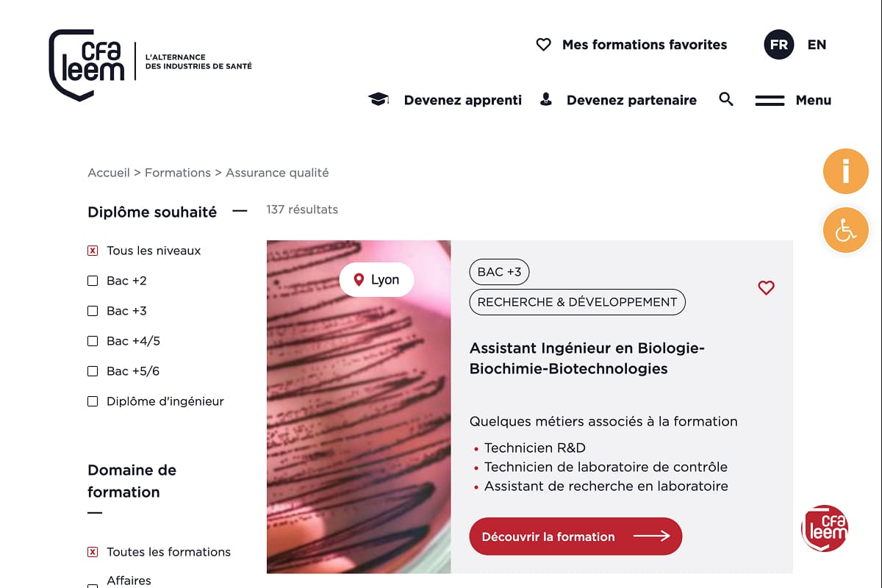Check the Bac +2 checkbox
The height and width of the screenshot is (588, 882).
tap(93, 281)
